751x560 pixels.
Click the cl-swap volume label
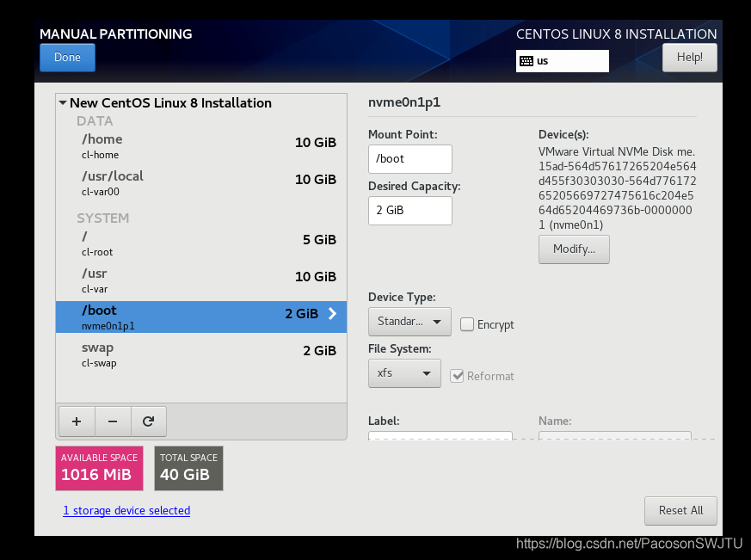tap(99, 363)
